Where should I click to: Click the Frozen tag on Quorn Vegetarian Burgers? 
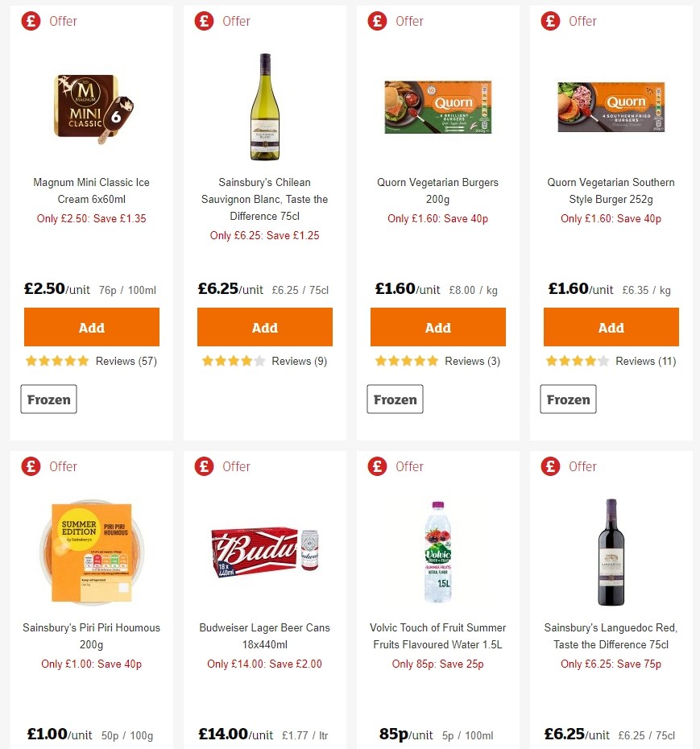pyautogui.click(x=395, y=398)
